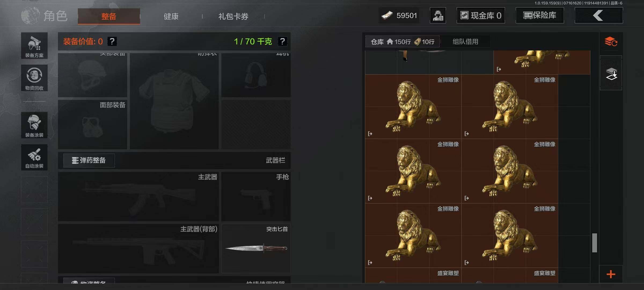Image resolution: width=644 pixels, height=290 pixels.
Task: Open the 装备方案 loadout icon
Action: (34, 46)
